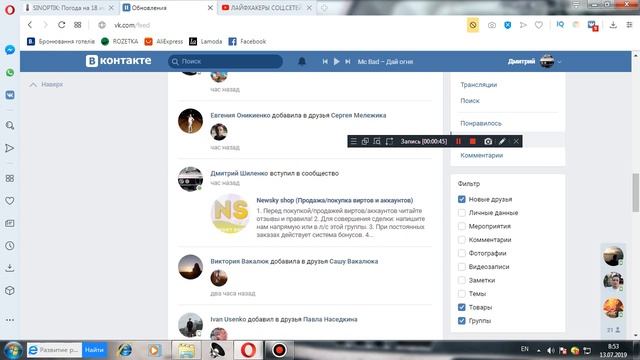Go back to previous page
This screenshot has height=360, width=640.
(30, 25)
